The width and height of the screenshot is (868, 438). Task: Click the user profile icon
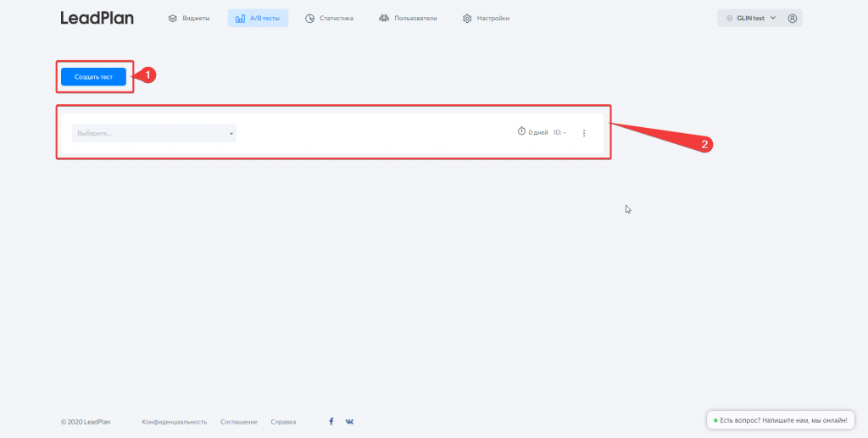point(793,18)
